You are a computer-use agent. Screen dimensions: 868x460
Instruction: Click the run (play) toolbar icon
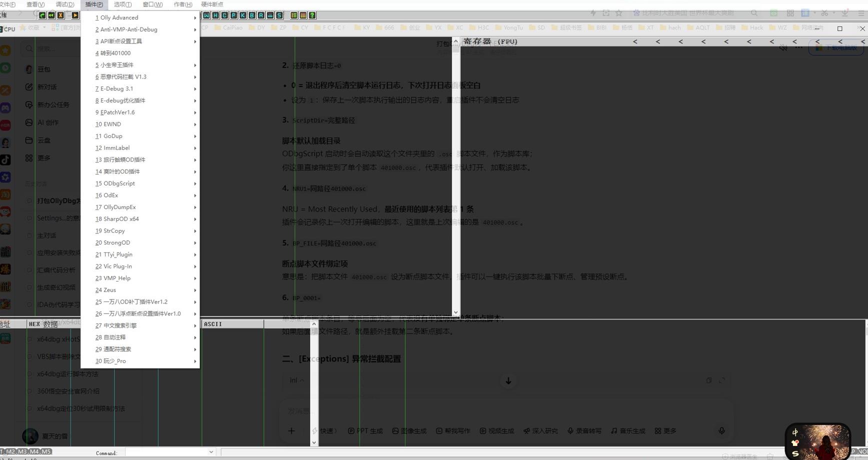[75, 15]
